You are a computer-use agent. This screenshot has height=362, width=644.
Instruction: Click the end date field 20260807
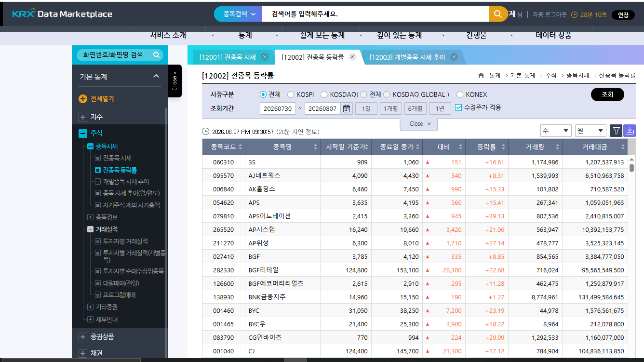(x=323, y=108)
